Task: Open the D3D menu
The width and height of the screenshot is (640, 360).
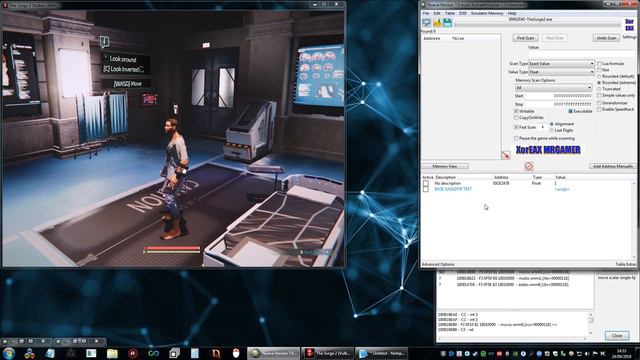Action: click(463, 13)
